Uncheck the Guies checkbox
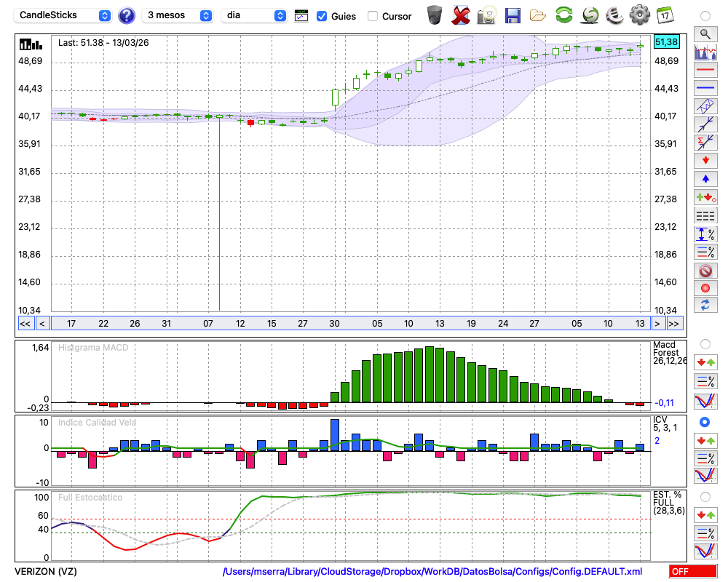Viewport: 728px width, 582px height. click(322, 16)
